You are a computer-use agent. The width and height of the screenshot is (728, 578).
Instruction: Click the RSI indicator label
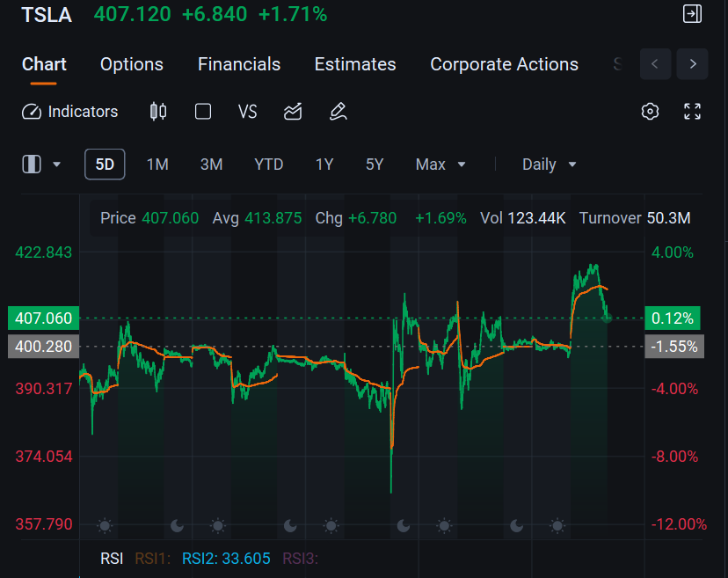pyautogui.click(x=112, y=558)
